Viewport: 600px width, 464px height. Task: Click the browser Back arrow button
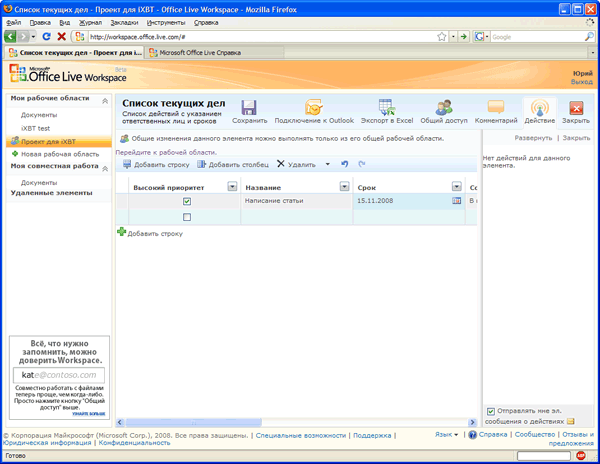pos(10,37)
